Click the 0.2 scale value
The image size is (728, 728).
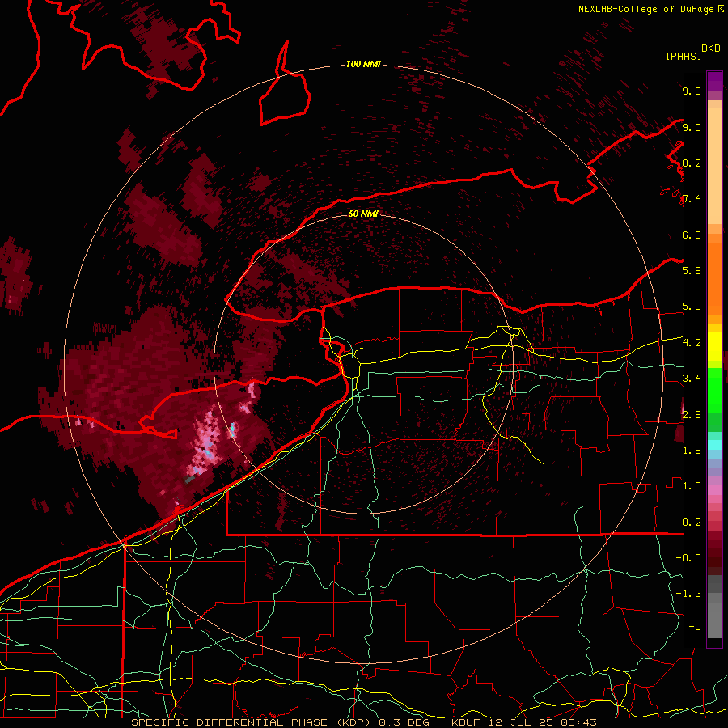(x=692, y=523)
